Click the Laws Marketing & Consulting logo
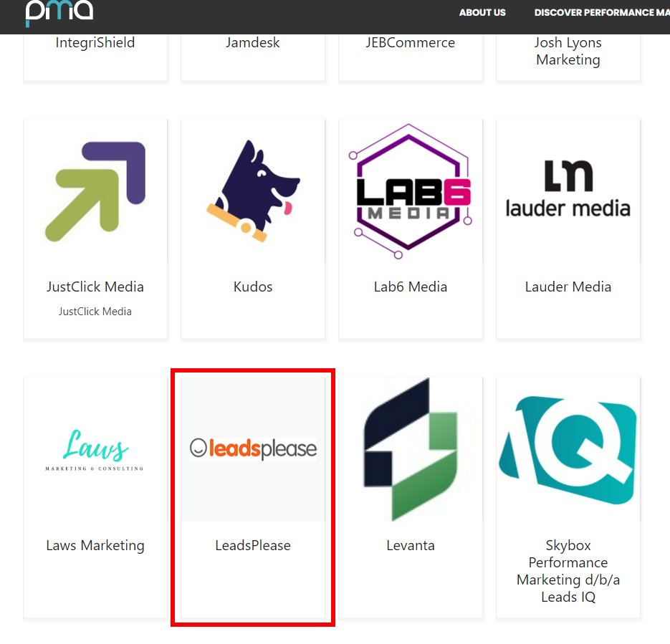The image size is (670, 644). [95, 450]
